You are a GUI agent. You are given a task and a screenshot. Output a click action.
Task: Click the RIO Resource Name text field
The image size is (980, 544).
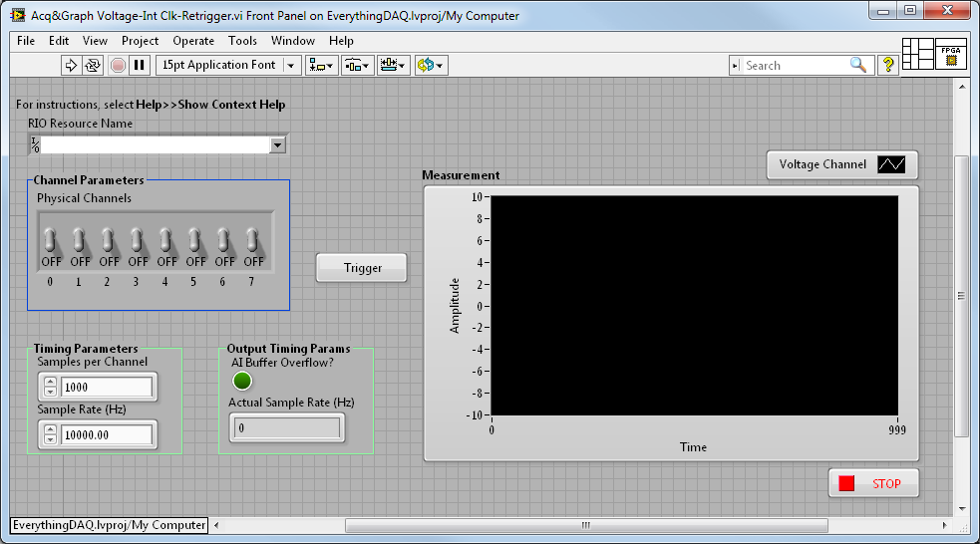155,144
